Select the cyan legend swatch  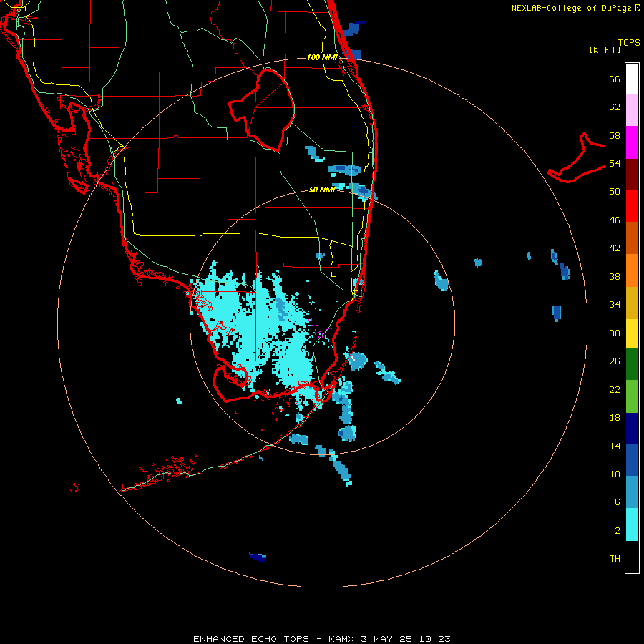point(632,525)
